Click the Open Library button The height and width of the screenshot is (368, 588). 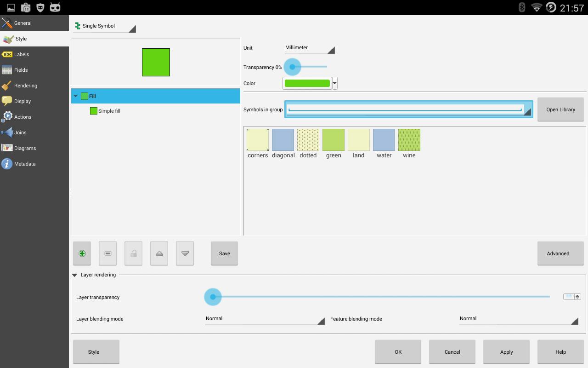point(560,109)
